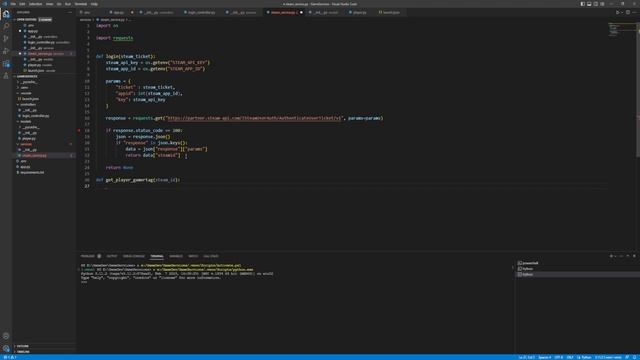Click the Spaces: 4 indentation setting
The height and width of the screenshot is (360, 640).
coord(544,357)
